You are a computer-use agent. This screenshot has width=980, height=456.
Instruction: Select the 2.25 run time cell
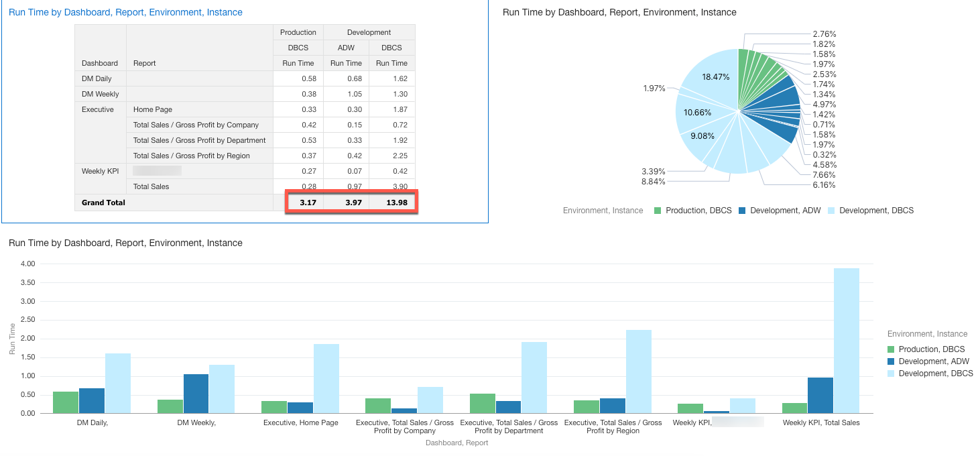[x=391, y=156]
